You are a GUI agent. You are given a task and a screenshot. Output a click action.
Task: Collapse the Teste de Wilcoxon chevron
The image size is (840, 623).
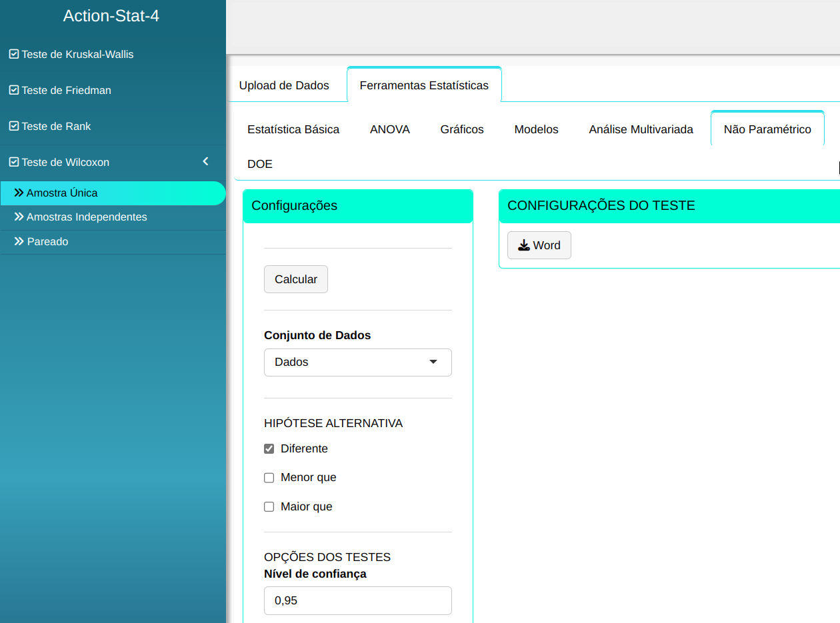(206, 162)
